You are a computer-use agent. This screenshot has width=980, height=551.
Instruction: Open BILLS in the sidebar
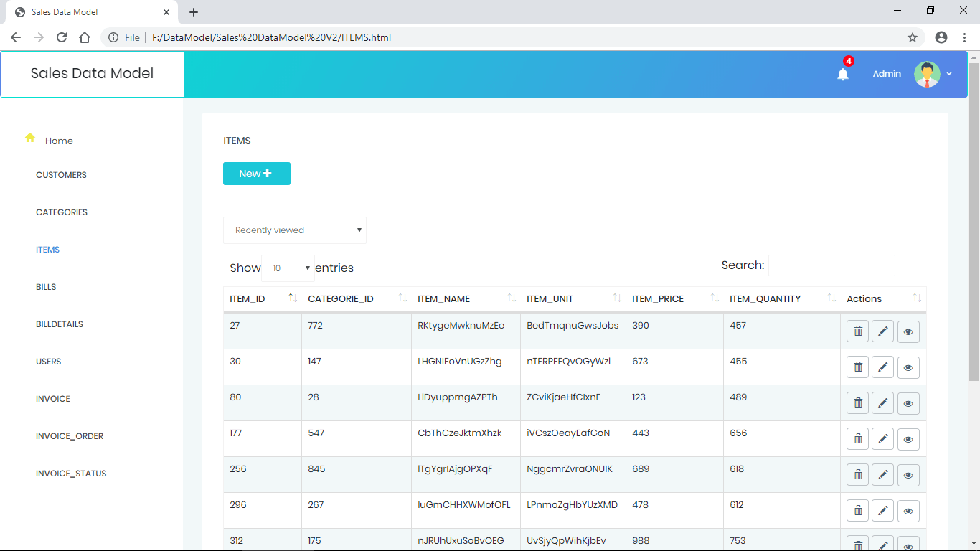pyautogui.click(x=46, y=287)
